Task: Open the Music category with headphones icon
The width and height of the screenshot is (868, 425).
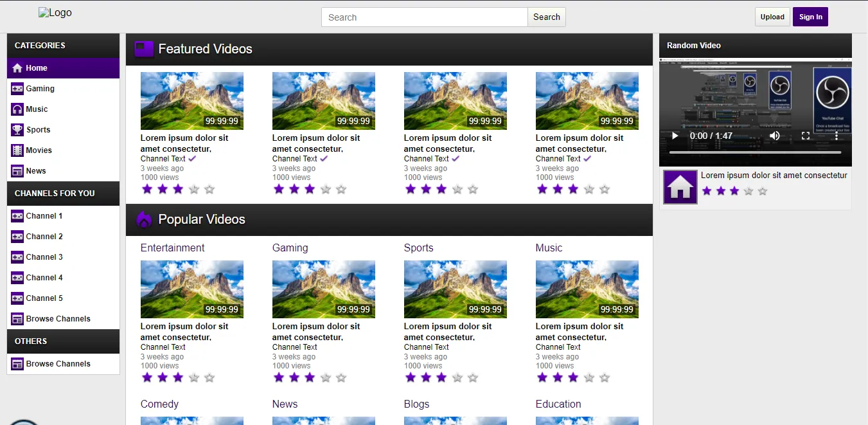Action: [x=63, y=109]
